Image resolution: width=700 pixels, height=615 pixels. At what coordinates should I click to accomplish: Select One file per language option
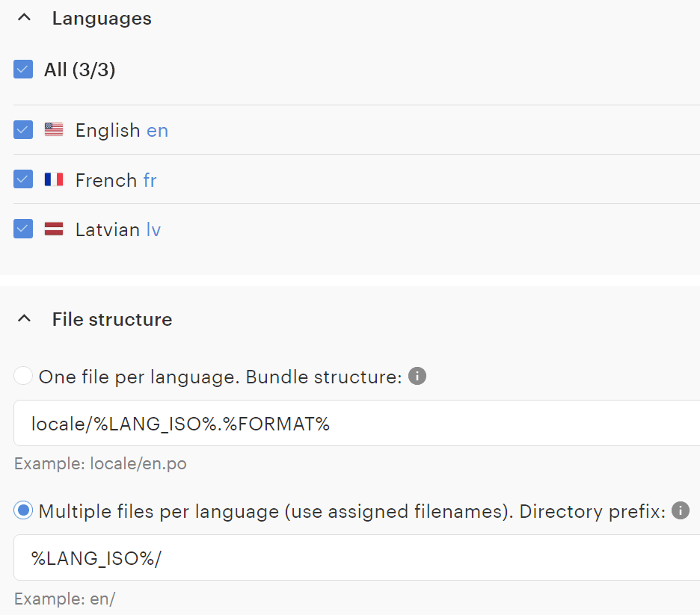tap(24, 377)
